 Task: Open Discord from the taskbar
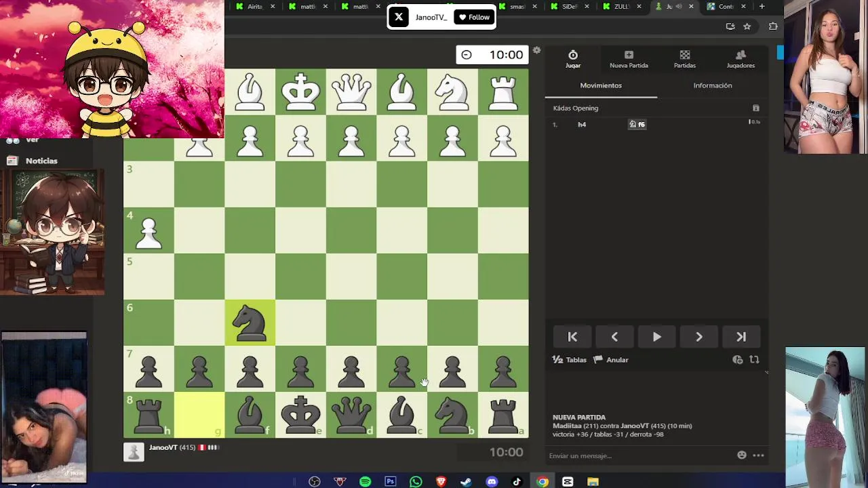(x=492, y=482)
